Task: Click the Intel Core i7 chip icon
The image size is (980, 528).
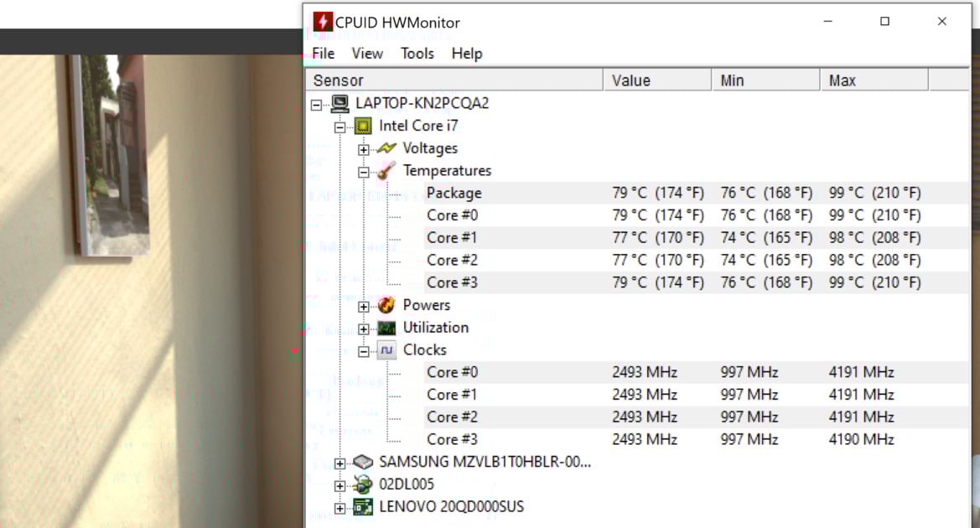Action: [363, 126]
